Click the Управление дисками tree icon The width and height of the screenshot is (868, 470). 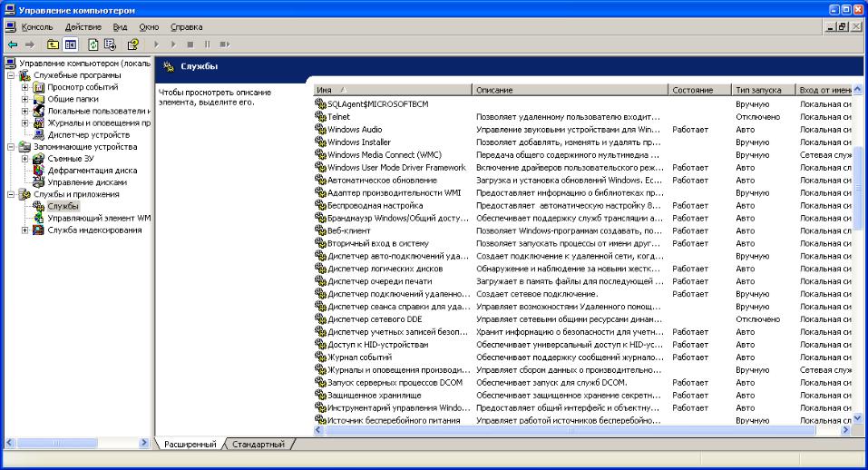pyautogui.click(x=39, y=182)
